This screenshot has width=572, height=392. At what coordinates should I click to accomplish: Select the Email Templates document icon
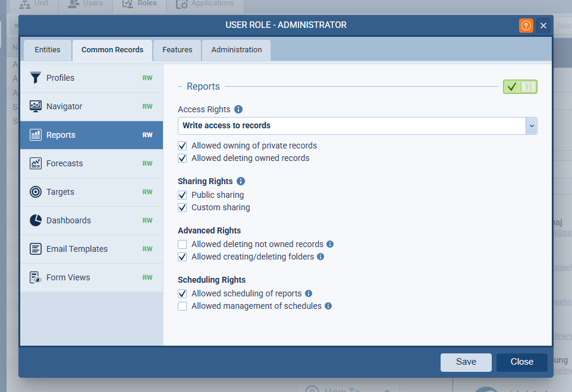[36, 249]
